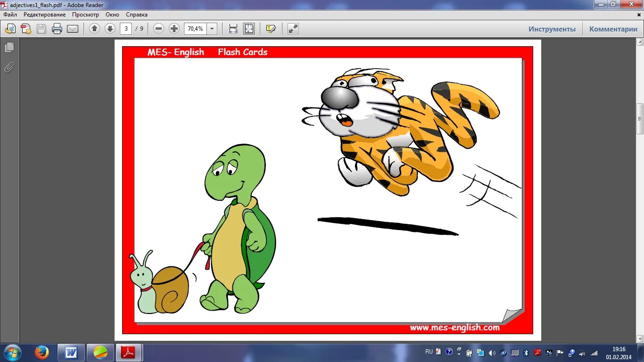
Task: Open clock showing 19:16 date
Action: pos(619,353)
